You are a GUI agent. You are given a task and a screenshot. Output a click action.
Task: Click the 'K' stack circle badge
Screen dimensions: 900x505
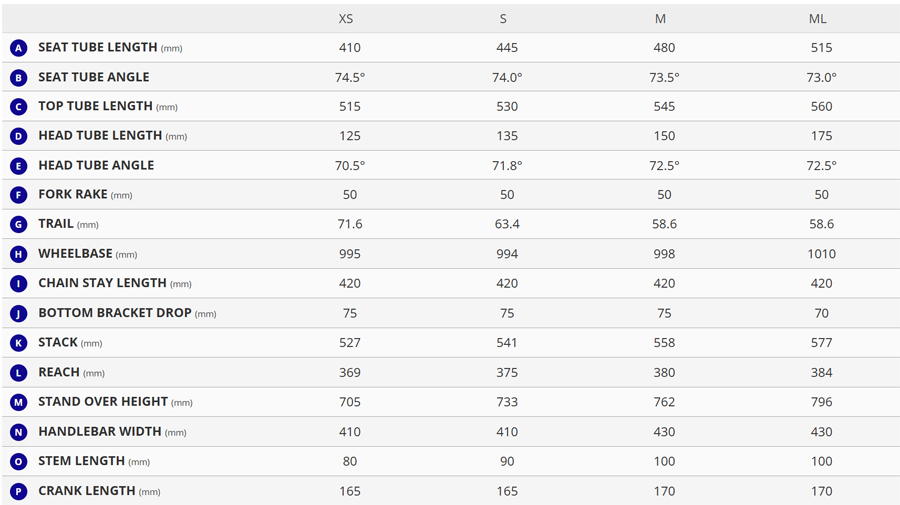18,343
